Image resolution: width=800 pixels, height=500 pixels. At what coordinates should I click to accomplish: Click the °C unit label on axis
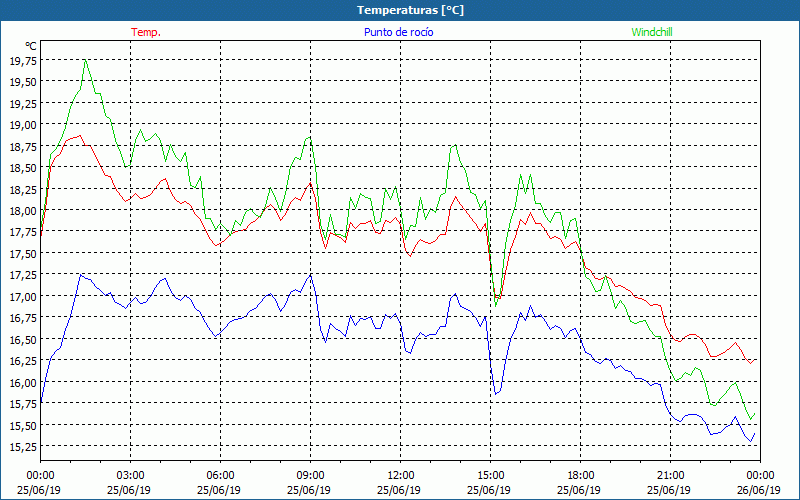[x=31, y=46]
